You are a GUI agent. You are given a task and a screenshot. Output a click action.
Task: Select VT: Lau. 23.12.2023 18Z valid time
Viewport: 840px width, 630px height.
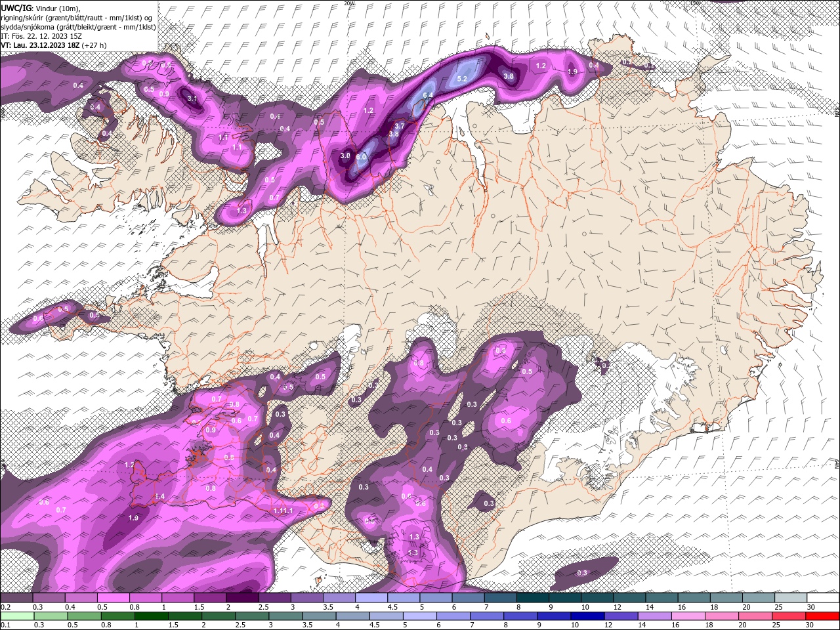pos(39,45)
